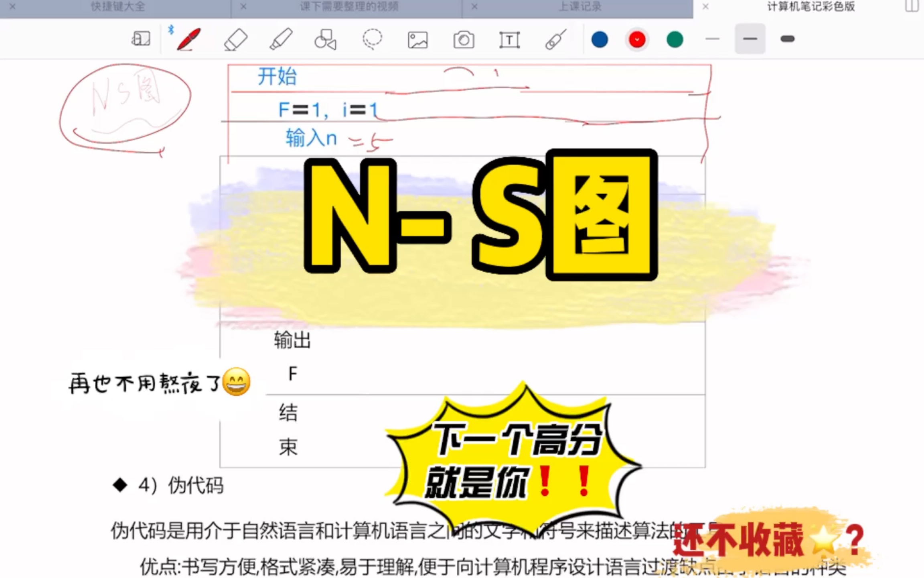Select the medium stroke width
Viewport: 924px width, 578px height.
point(750,39)
